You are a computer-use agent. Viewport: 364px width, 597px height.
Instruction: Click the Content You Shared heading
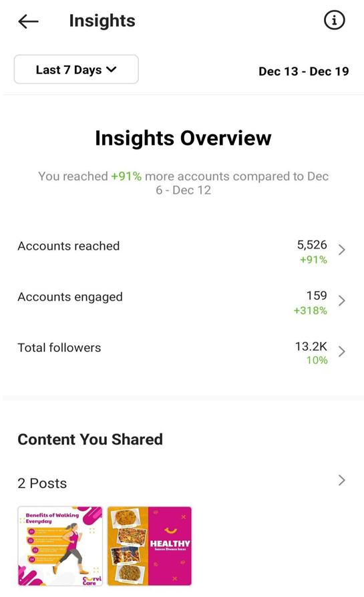[90, 439]
